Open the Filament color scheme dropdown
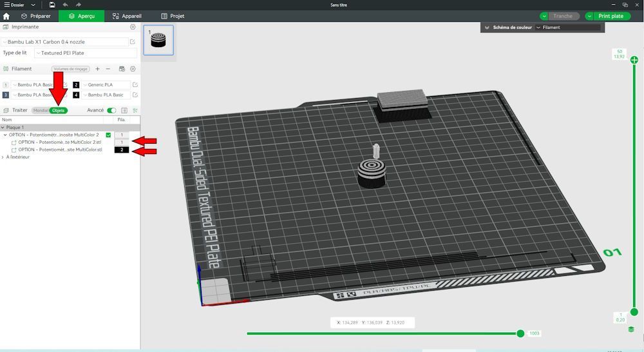644x352 pixels. pyautogui.click(x=569, y=28)
